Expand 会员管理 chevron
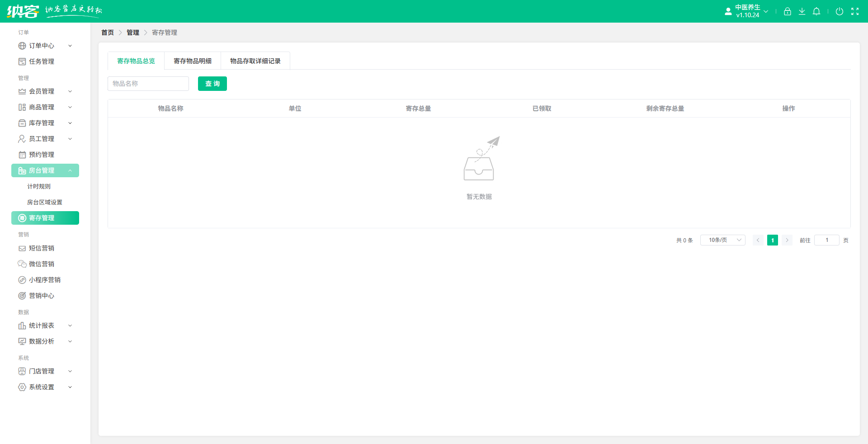868x444 pixels. click(x=70, y=91)
